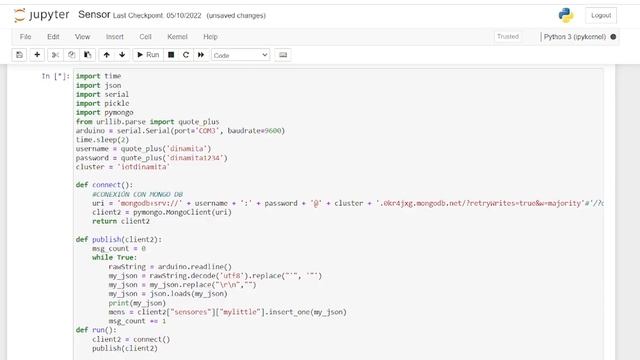Click the '(unsaved changes)' status text
Image resolution: width=640 pixels, height=360 pixels.
tap(236, 16)
